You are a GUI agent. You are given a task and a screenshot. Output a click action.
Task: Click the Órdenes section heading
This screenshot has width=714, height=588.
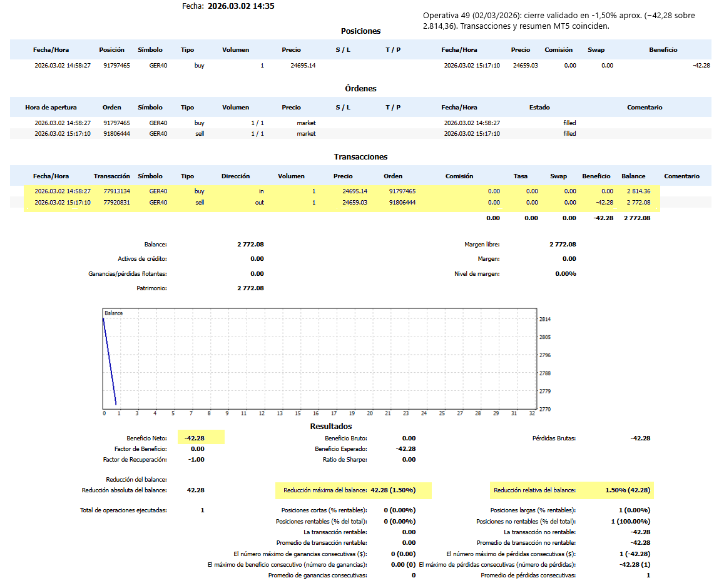(360, 88)
